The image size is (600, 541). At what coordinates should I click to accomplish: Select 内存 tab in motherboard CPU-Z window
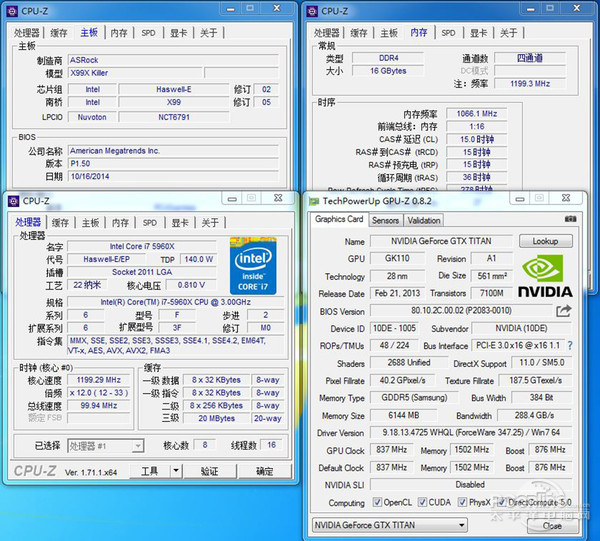[x=119, y=33]
